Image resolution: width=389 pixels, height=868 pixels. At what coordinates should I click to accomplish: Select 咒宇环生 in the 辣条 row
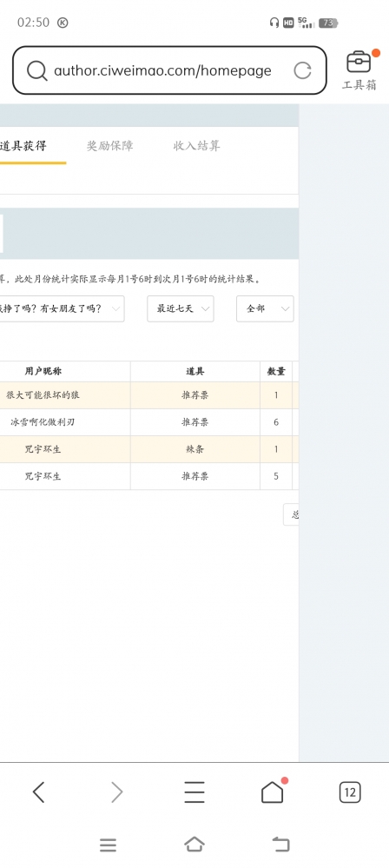tap(43, 449)
